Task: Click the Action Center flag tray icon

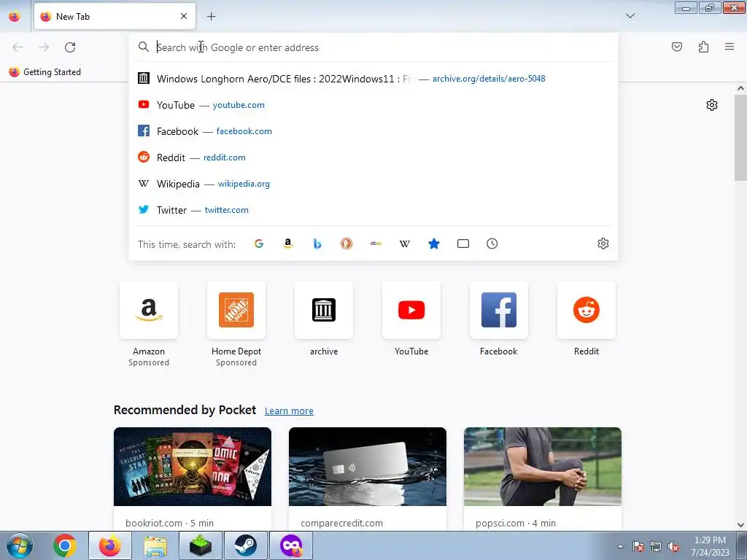Action: tap(638, 547)
